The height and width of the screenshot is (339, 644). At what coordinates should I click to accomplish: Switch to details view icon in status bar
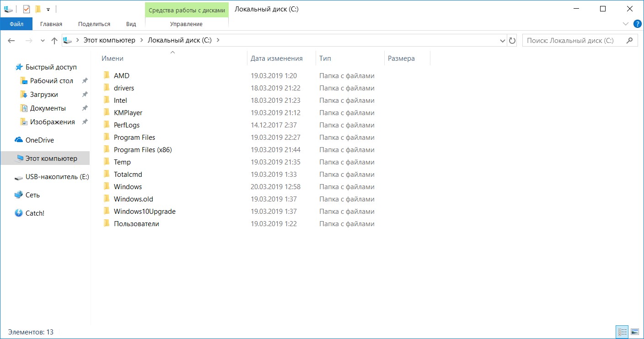pyautogui.click(x=622, y=332)
